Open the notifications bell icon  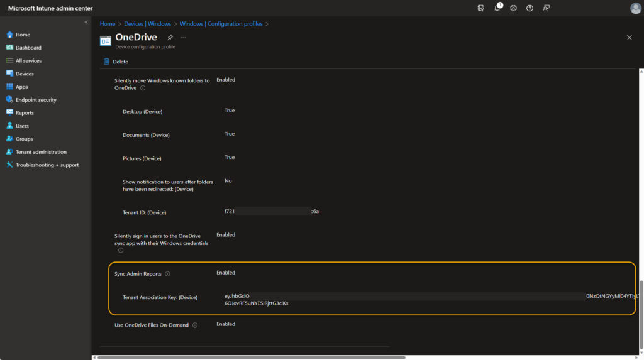tap(497, 8)
